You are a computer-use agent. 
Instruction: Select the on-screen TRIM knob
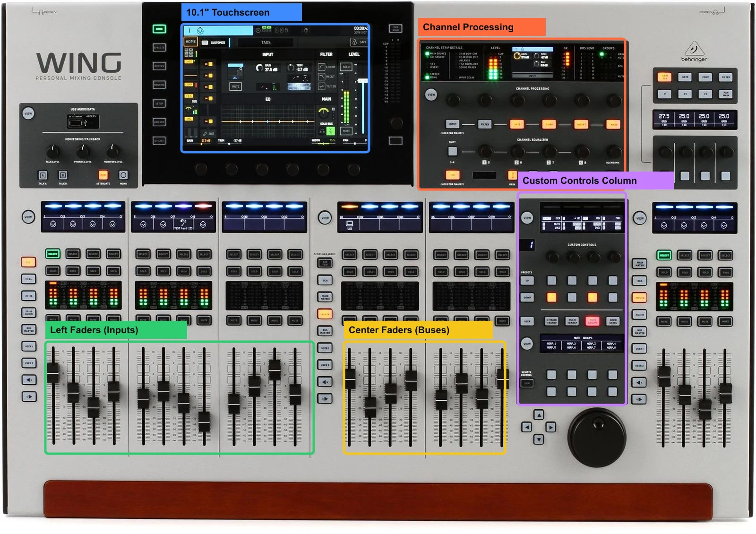coord(292,68)
